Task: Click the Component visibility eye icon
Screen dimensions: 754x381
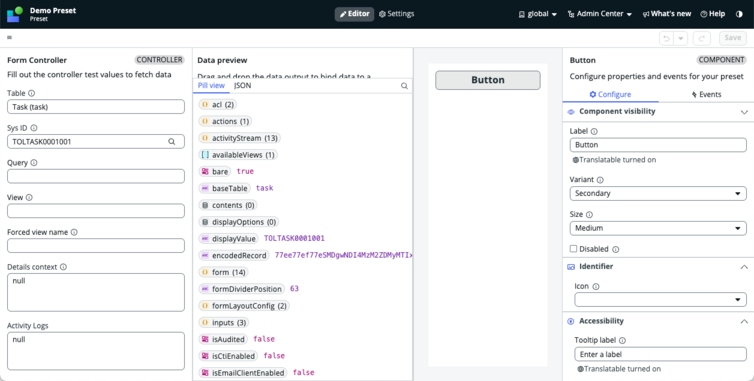Action: click(571, 112)
